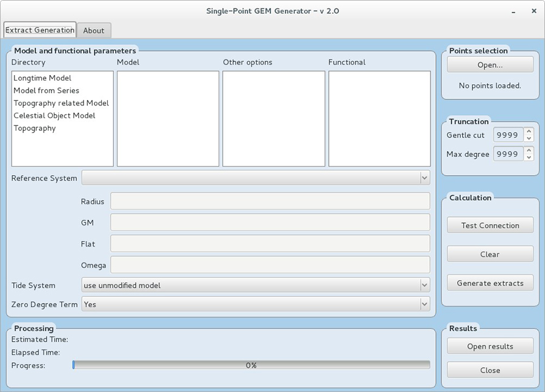This screenshot has height=392, width=545.
Task: Switch to the About tab
Action: tap(94, 30)
